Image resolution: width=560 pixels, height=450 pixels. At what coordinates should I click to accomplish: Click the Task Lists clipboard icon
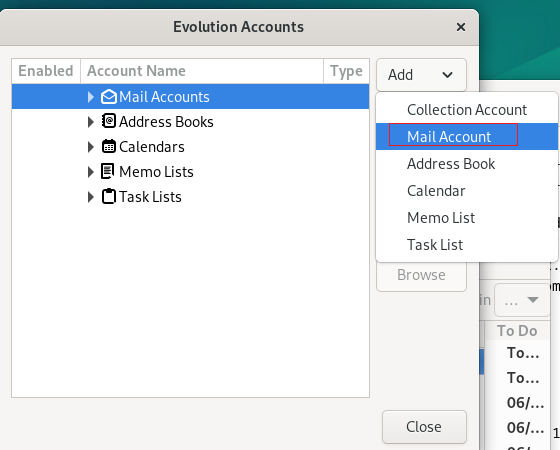109,196
